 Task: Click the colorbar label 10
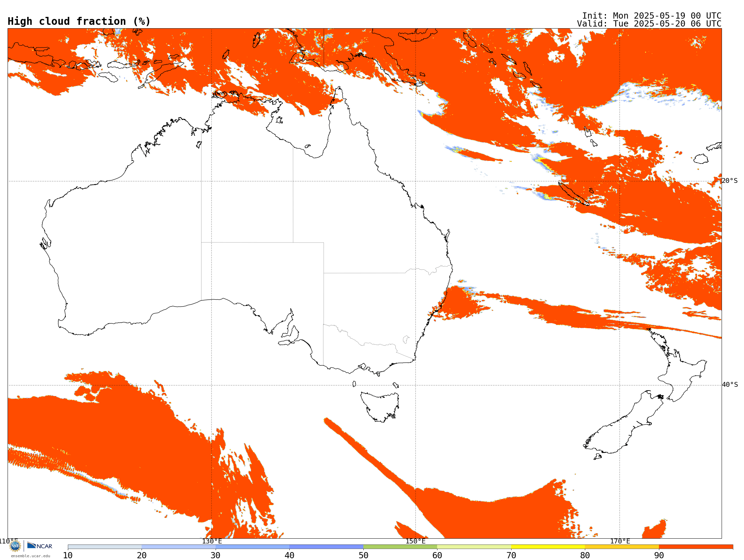[68, 556]
